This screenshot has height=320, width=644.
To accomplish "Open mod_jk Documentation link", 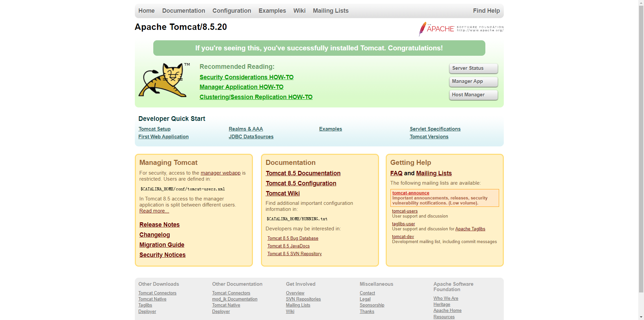I will [x=235, y=299].
